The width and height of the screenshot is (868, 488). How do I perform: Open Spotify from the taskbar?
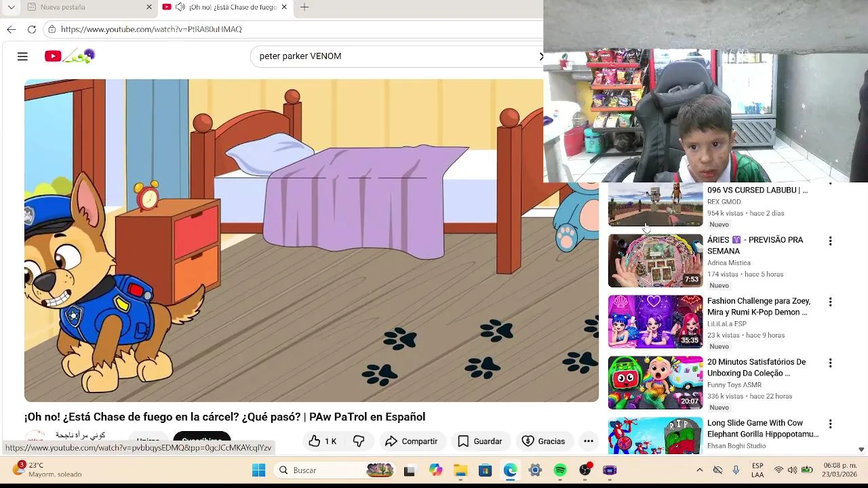pos(560,470)
